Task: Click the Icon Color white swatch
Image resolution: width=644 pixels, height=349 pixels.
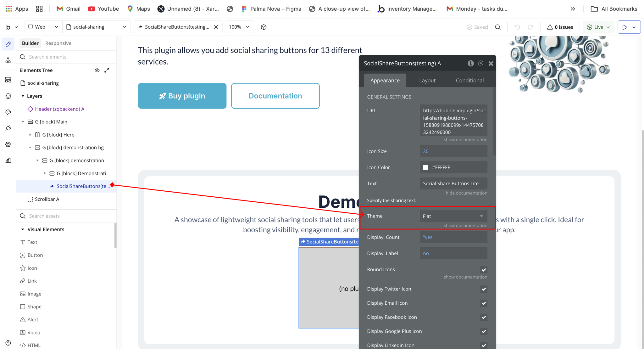Action: pos(425,167)
